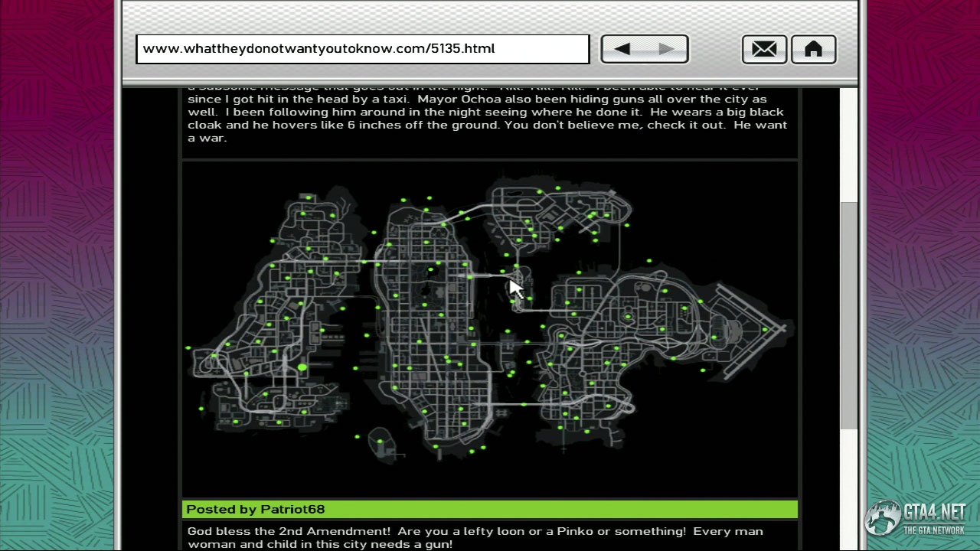Click the browser back arrow
The image size is (980, 551).
pyautogui.click(x=622, y=49)
